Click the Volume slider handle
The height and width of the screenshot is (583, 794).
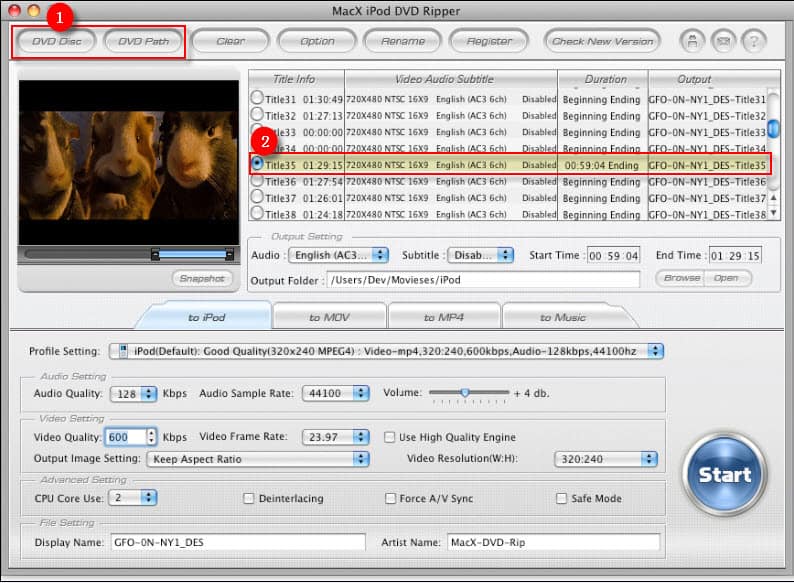point(464,393)
